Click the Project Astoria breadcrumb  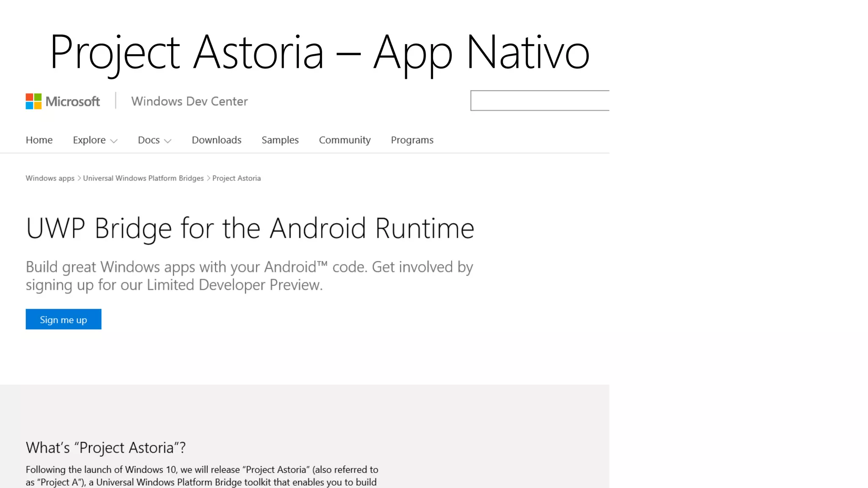[236, 178]
